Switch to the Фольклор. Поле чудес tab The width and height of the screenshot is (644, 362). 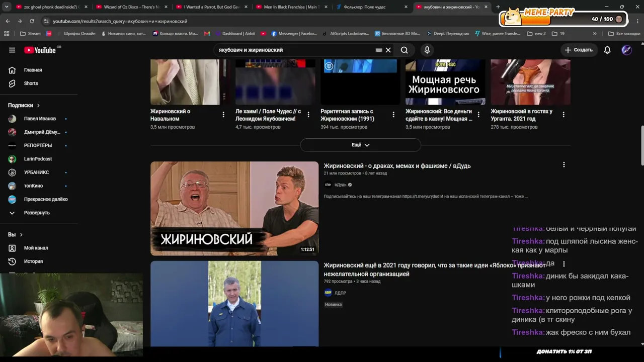point(371,7)
